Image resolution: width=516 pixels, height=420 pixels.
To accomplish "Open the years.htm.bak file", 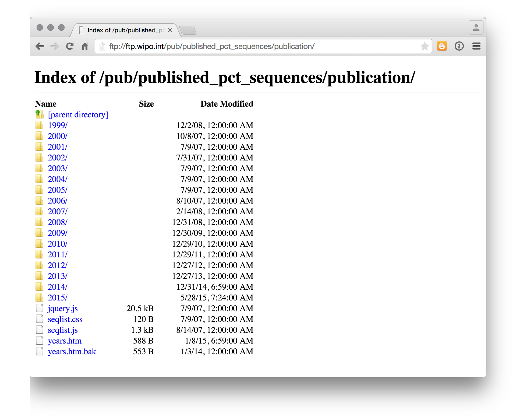I will (x=72, y=352).
